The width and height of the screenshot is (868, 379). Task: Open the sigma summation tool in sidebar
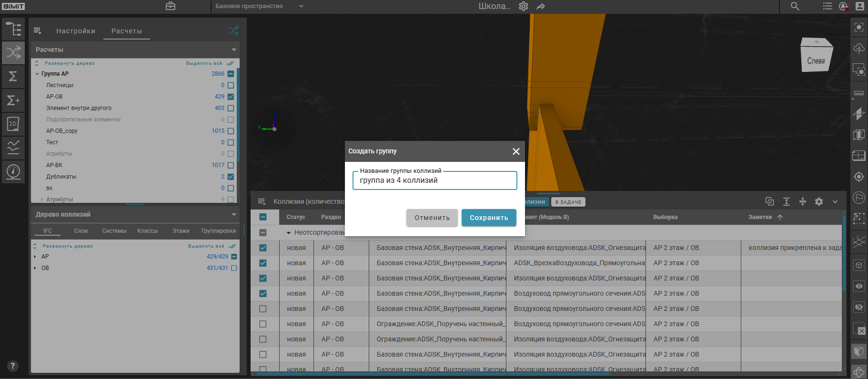point(13,76)
